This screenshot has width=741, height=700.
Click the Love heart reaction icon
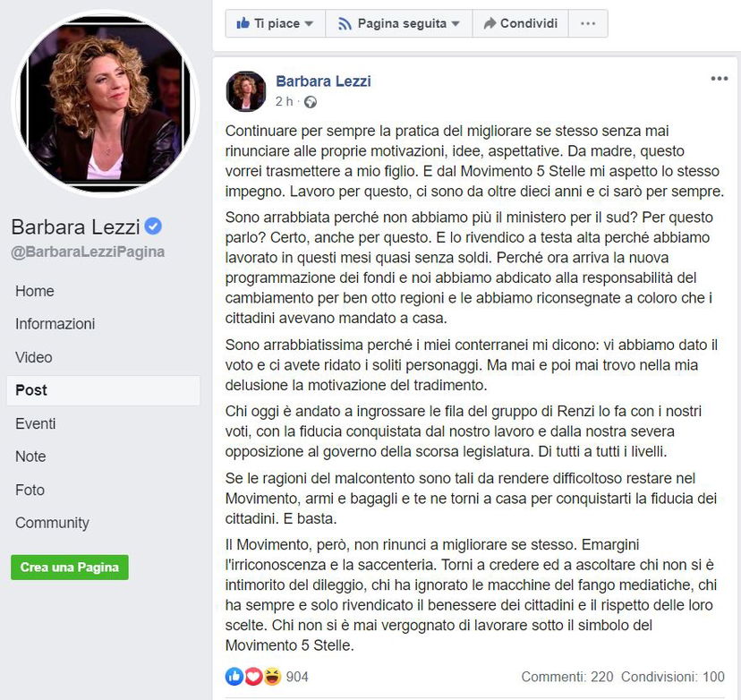pos(252,677)
